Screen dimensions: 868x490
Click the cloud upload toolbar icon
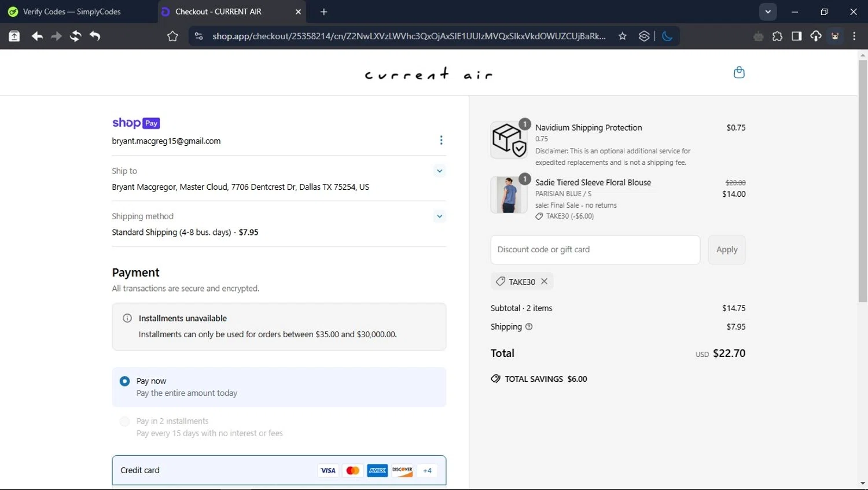(x=816, y=36)
